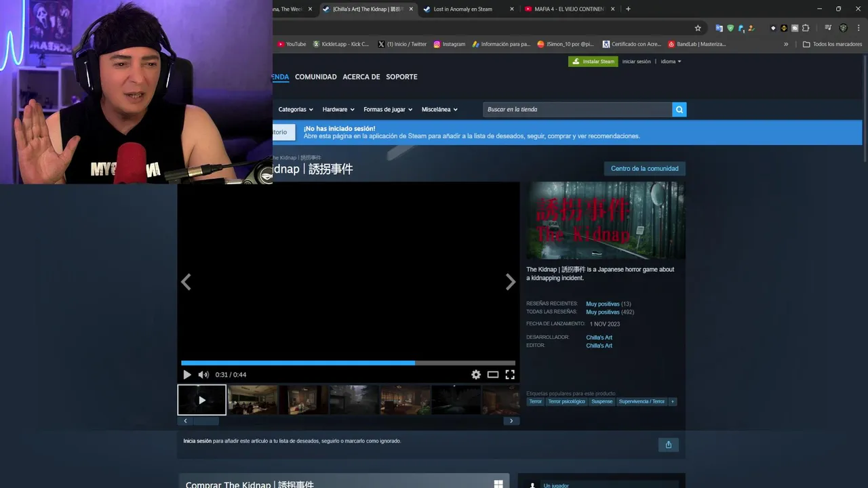Open recent reviews Muy positivas link
Screen dimensions: 868x488
click(603, 304)
